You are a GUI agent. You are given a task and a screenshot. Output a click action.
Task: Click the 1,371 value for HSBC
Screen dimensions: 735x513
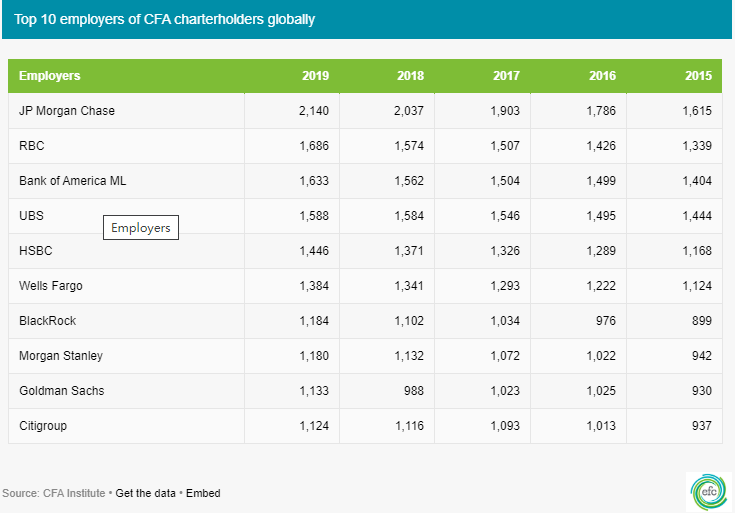[x=409, y=251]
